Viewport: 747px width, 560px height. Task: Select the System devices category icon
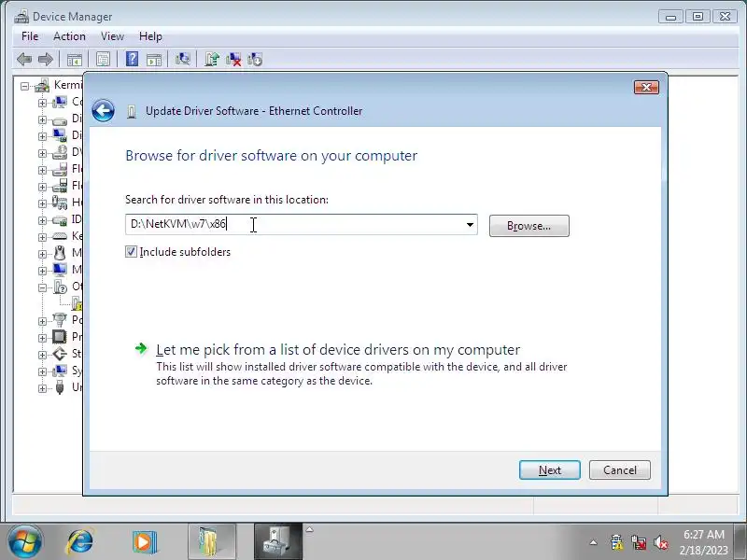[x=60, y=371]
